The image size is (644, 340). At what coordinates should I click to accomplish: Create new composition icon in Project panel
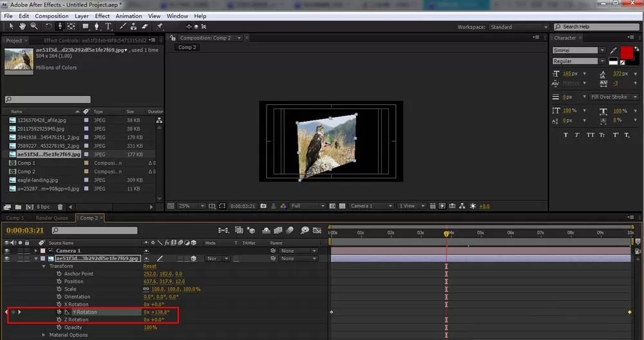(30, 207)
